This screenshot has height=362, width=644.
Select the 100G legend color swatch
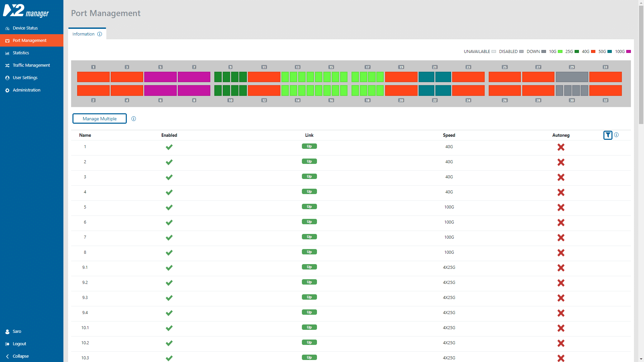pos(629,51)
